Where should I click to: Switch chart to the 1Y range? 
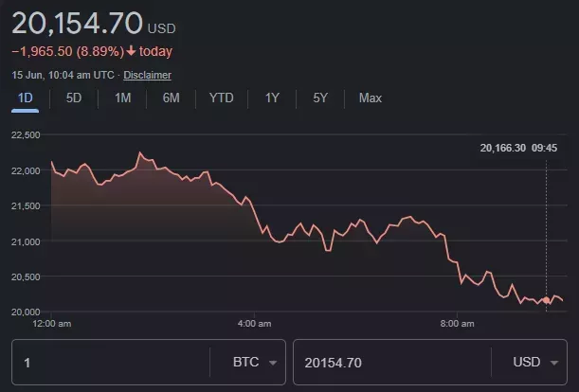[272, 98]
